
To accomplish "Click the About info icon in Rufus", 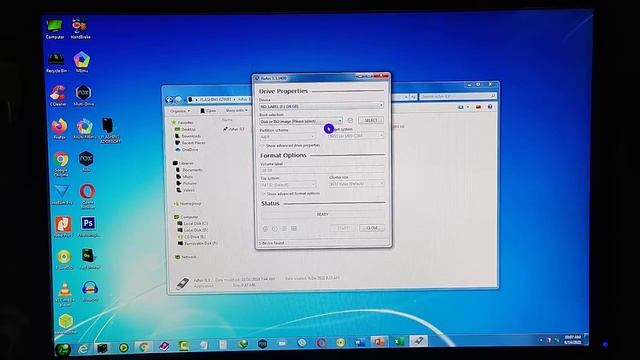I will click(275, 229).
